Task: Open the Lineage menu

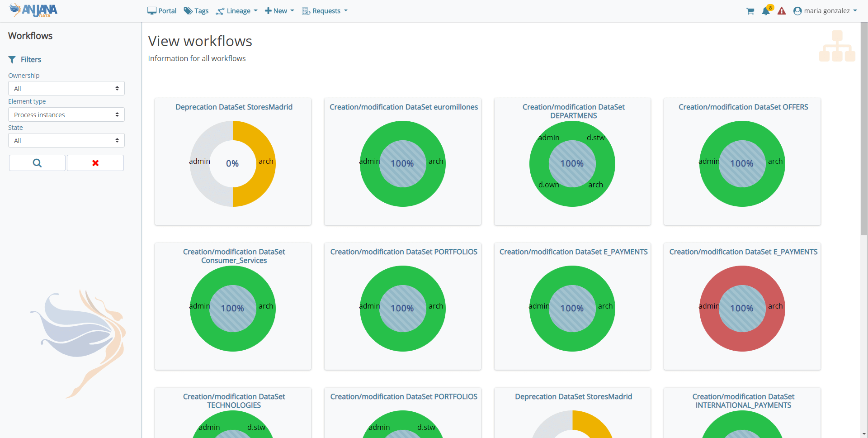Action: point(237,11)
